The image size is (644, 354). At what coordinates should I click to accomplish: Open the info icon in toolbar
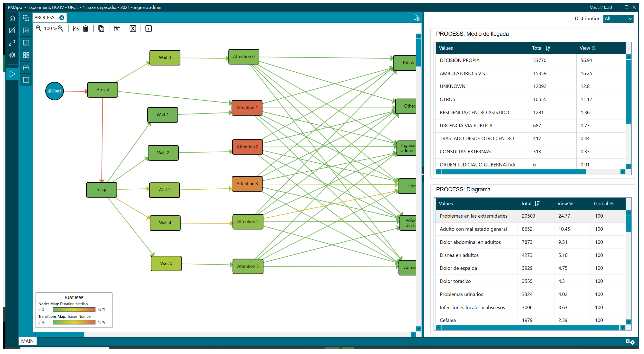coord(149,29)
